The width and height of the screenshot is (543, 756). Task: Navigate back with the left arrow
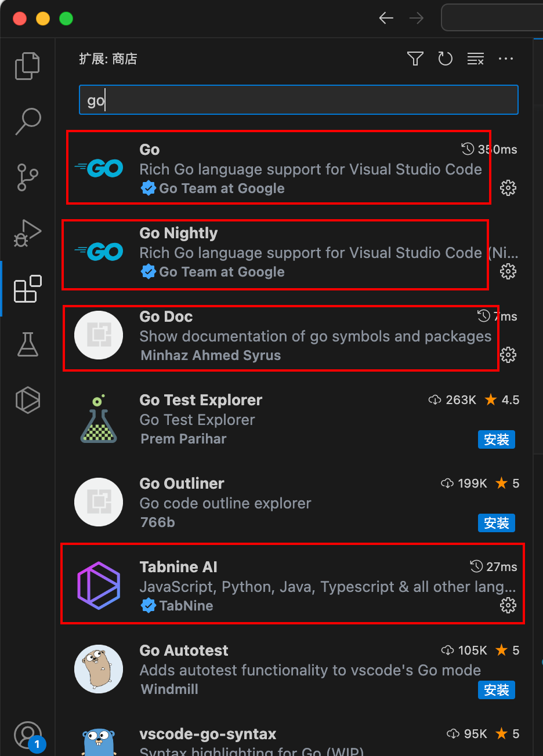(386, 18)
